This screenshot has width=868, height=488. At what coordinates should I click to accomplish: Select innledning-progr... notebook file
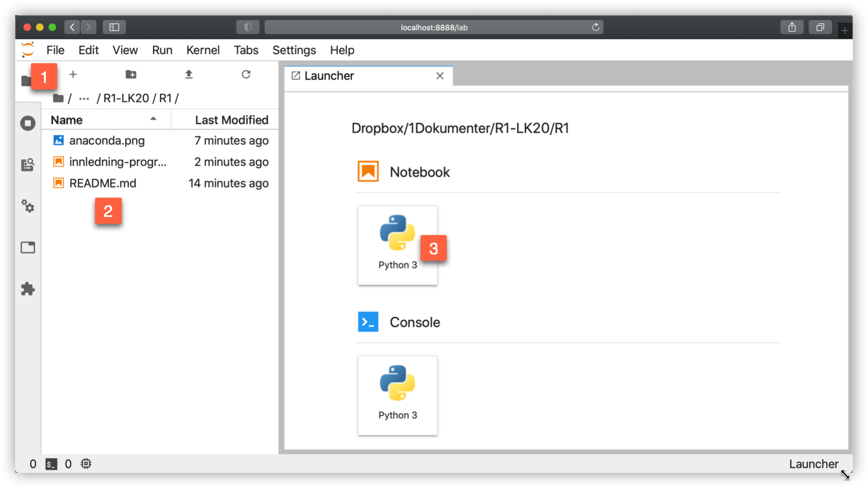(x=160, y=162)
